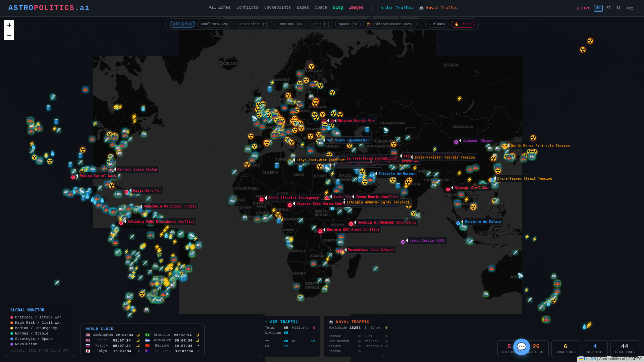Open Space in top navigation
Image resolution: width=644 pixels, height=362 pixels.
coord(321,8)
